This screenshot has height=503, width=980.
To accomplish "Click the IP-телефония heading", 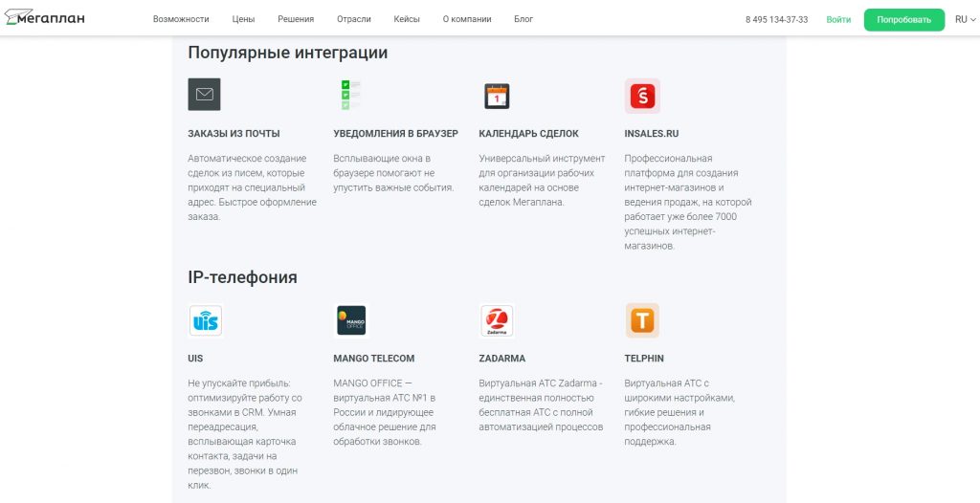I will (x=242, y=277).
